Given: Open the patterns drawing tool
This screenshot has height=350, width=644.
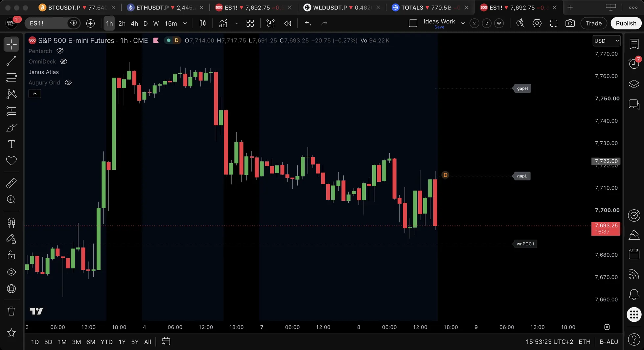Looking at the screenshot, I should [11, 94].
